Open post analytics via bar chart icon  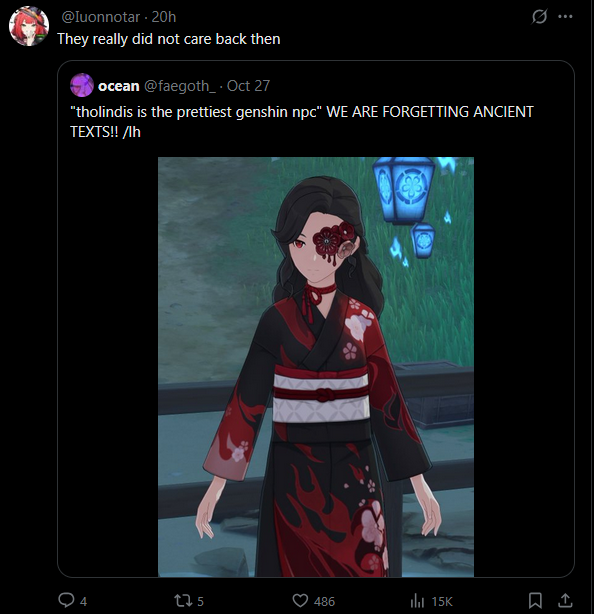click(417, 600)
